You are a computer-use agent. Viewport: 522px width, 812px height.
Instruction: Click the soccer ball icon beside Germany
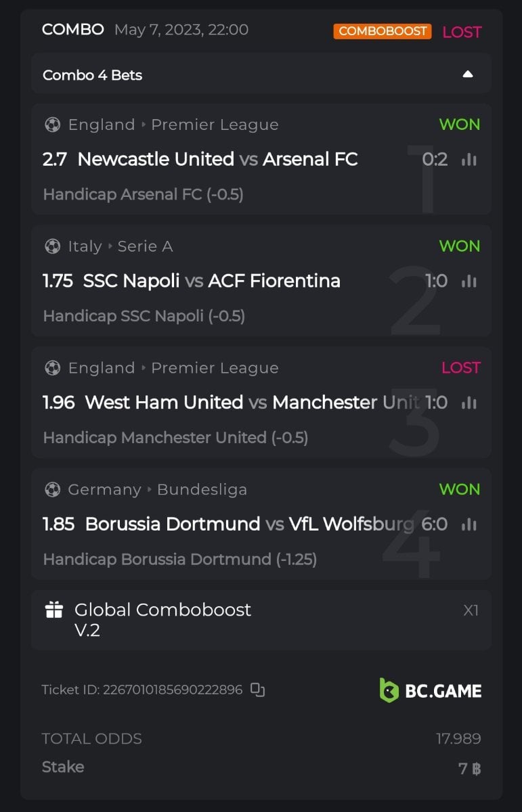coord(52,489)
